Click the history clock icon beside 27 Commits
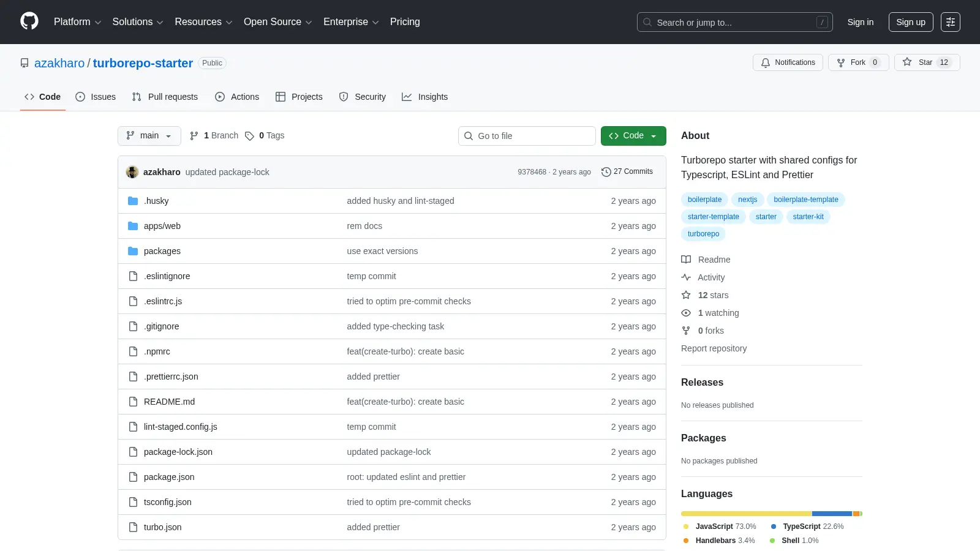This screenshot has height=551, width=980. pos(606,172)
